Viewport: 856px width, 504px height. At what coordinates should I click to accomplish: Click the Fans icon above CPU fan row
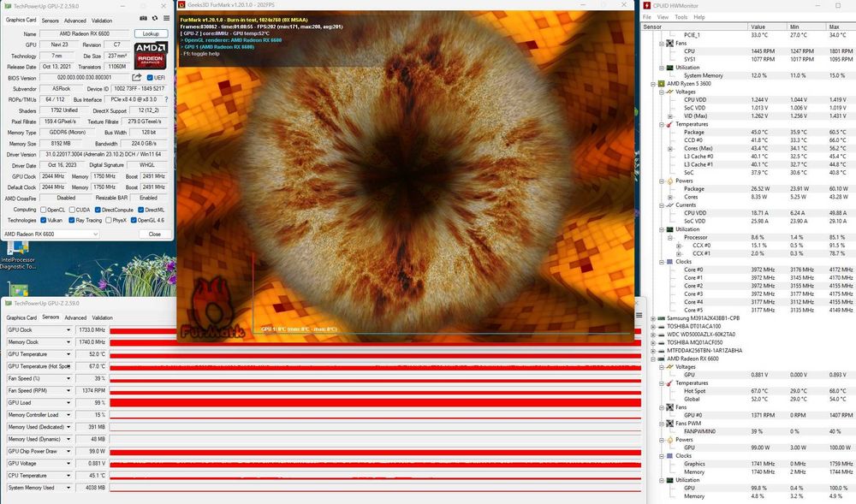pyautogui.click(x=670, y=43)
